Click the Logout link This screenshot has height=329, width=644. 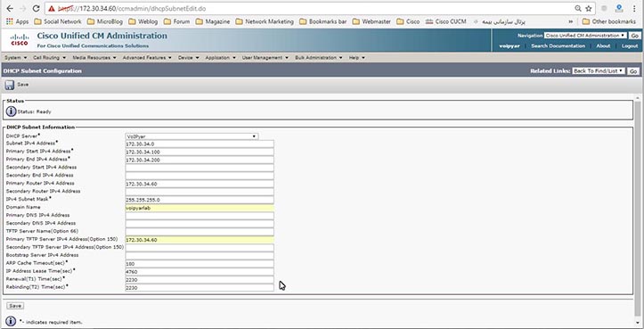coord(630,46)
